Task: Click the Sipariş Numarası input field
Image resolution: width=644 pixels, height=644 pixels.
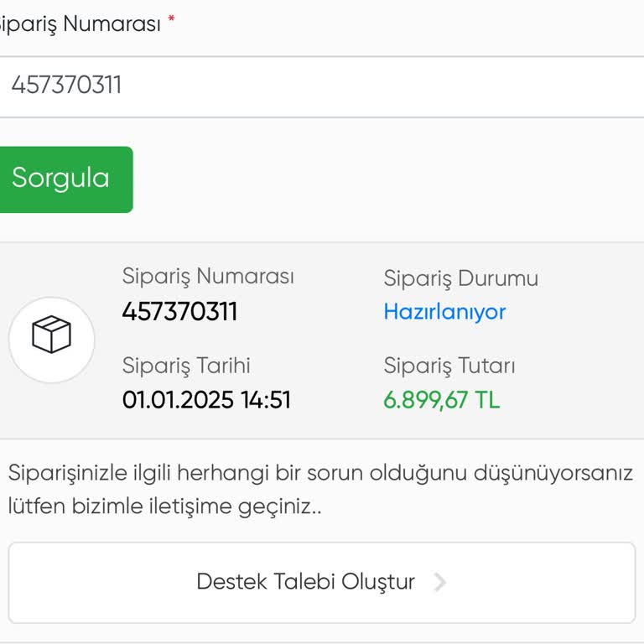Action: (x=322, y=86)
